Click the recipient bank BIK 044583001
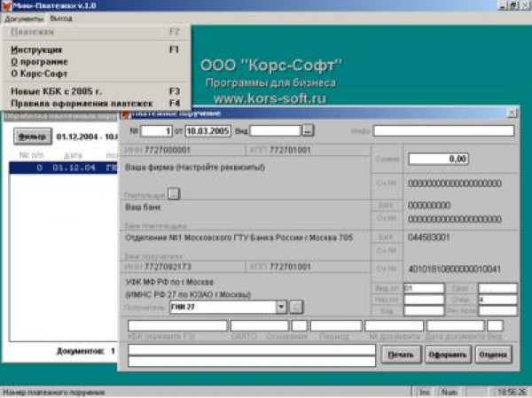Image resolution: width=532 pixels, height=398 pixels. [429, 238]
